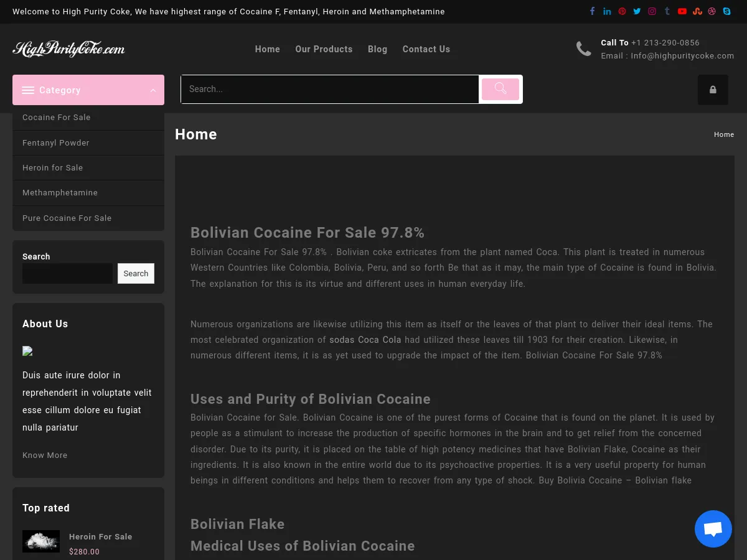The height and width of the screenshot is (560, 747).
Task: Focus the top Search... input field
Action: coord(329,89)
